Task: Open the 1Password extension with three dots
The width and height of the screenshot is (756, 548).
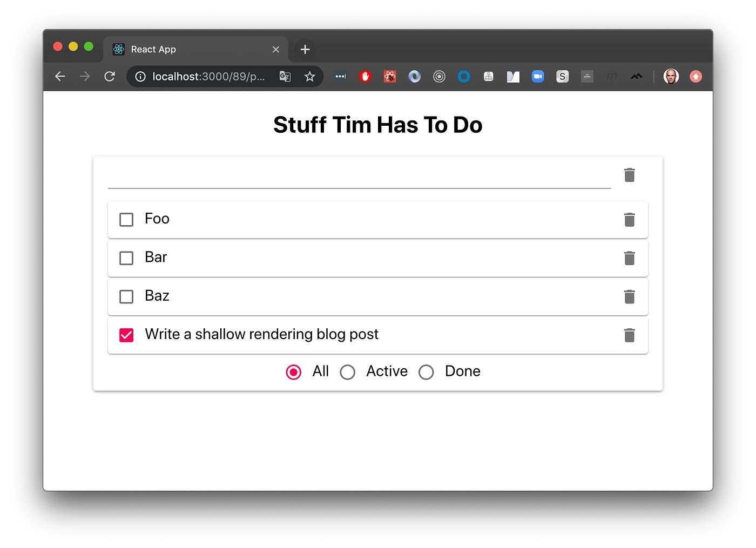Action: (340, 76)
